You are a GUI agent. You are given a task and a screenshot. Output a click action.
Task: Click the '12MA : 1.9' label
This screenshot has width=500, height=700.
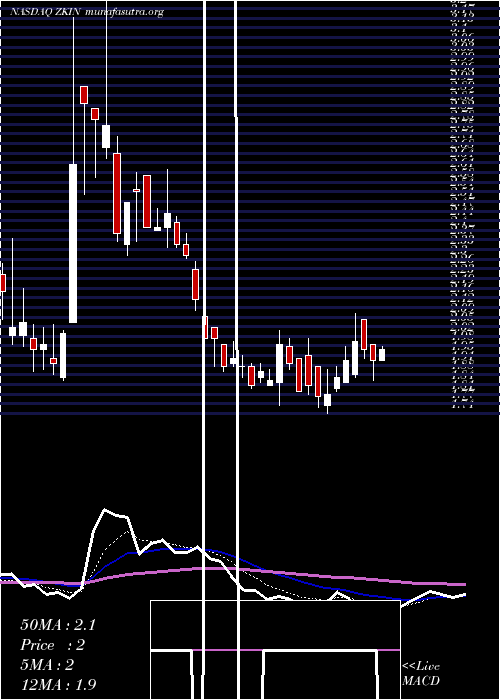click(x=58, y=685)
